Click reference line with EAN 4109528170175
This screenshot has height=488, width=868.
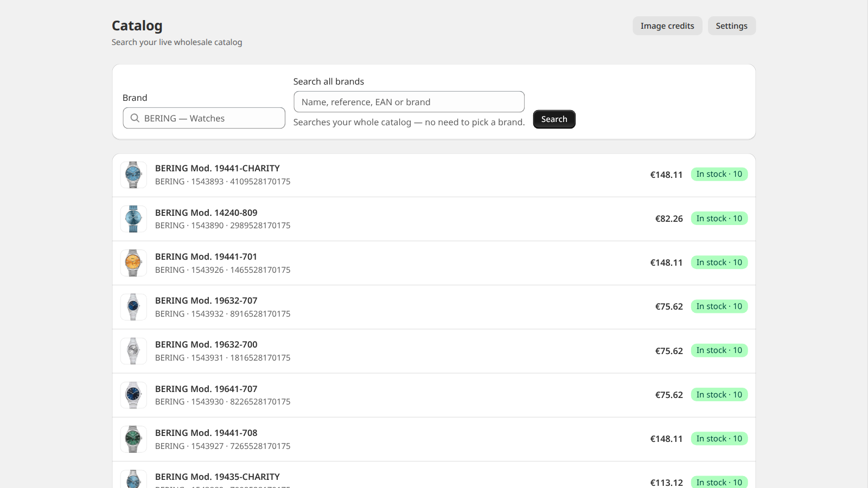(223, 182)
